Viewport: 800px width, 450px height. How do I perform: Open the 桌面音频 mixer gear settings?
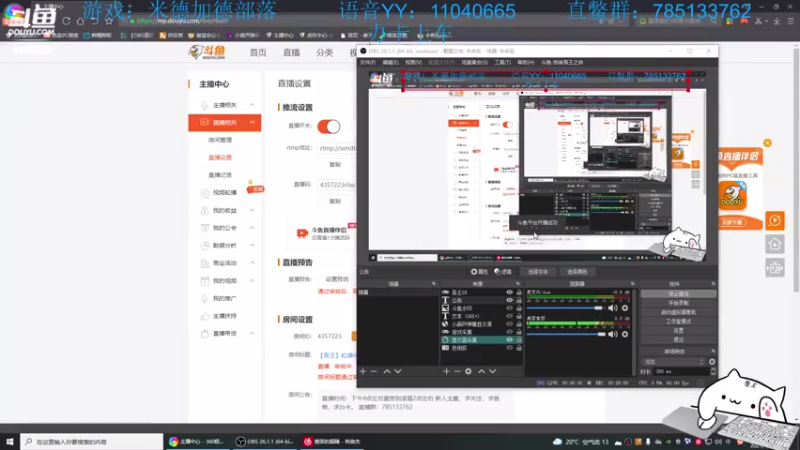625,334
